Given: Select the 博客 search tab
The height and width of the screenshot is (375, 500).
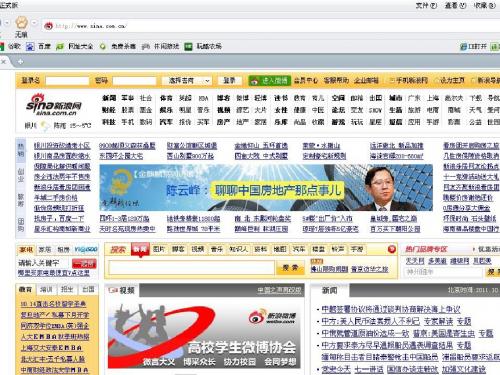Looking at the screenshot, I should tap(178, 249).
